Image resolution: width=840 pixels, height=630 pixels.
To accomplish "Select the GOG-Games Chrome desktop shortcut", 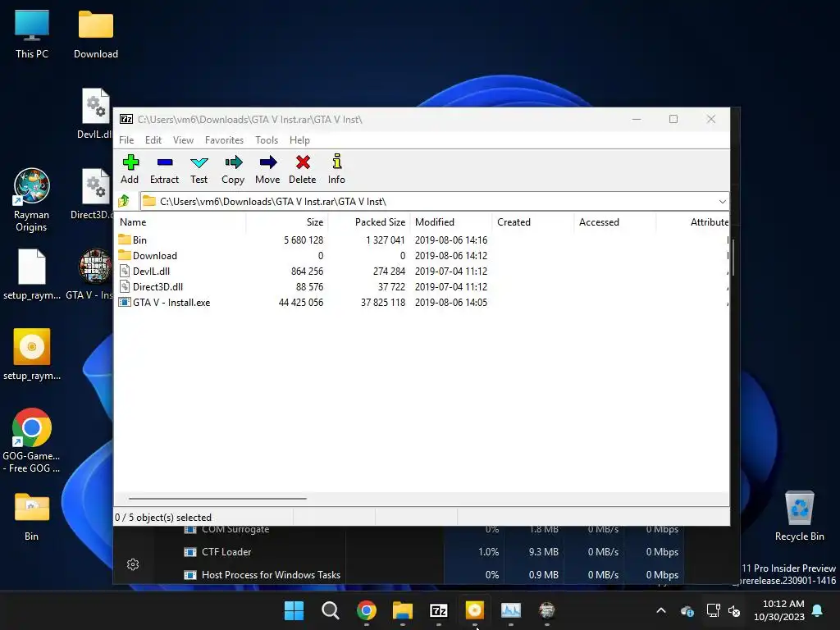I will (x=32, y=441).
